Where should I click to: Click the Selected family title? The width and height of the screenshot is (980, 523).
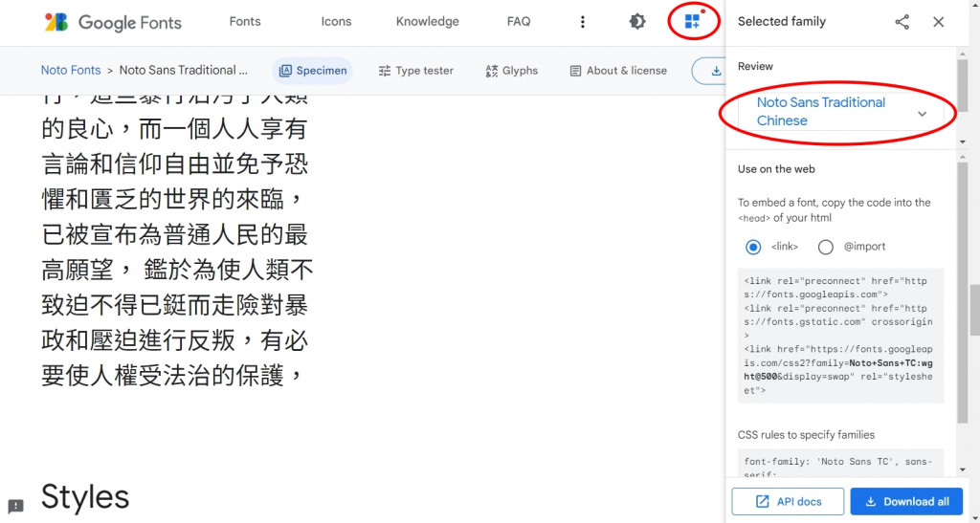pos(781,22)
